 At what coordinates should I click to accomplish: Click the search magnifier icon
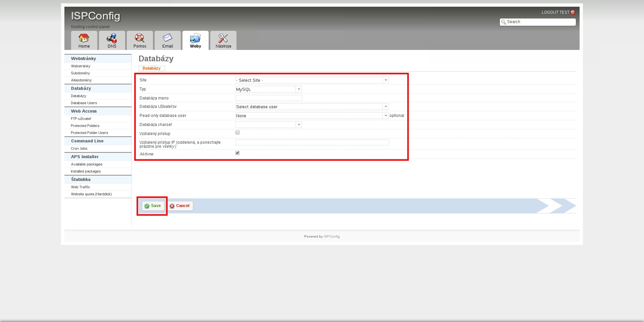click(x=503, y=22)
